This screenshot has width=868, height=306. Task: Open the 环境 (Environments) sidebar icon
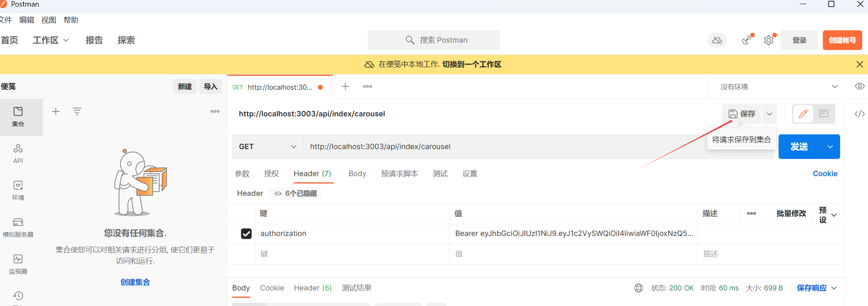coord(18,190)
